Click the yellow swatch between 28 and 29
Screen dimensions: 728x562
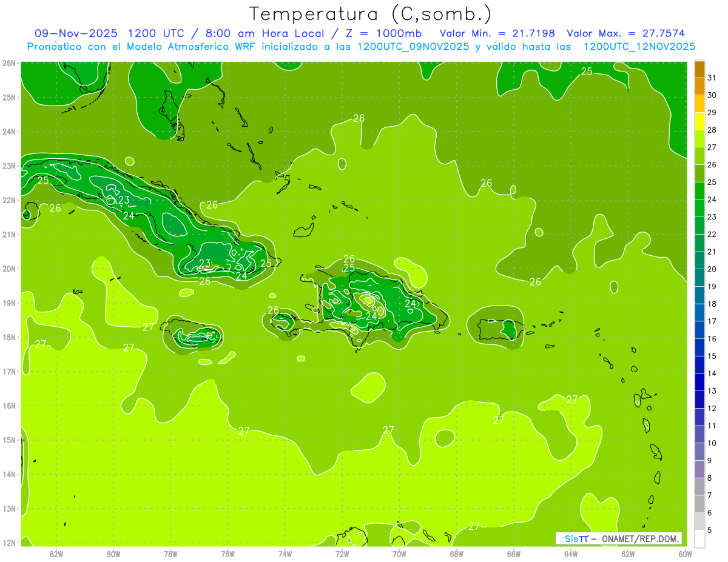(x=699, y=121)
